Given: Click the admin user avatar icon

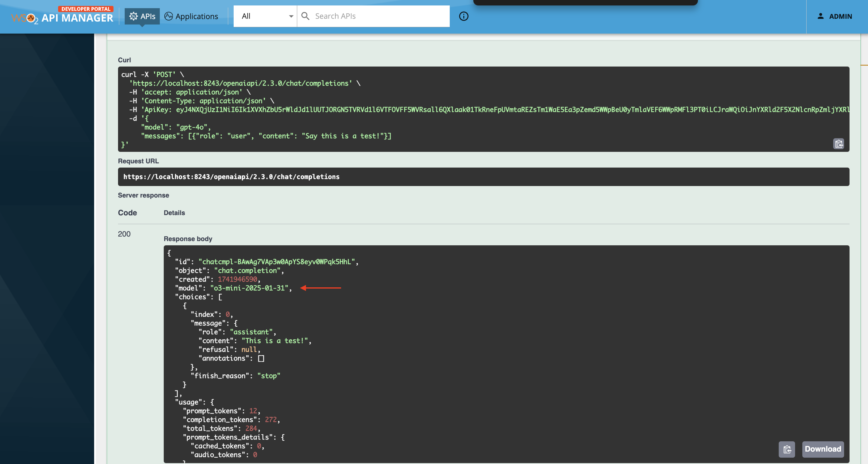Looking at the screenshot, I should 820,16.
